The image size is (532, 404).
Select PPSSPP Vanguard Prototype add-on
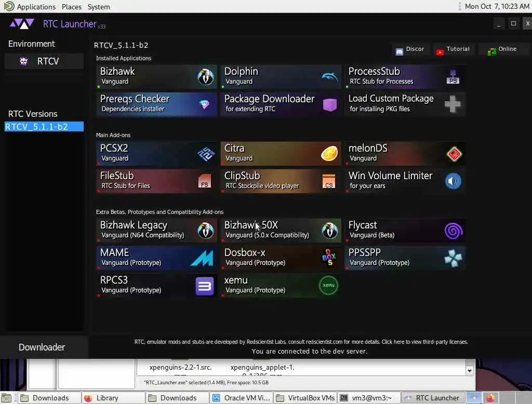pyautogui.click(x=405, y=258)
